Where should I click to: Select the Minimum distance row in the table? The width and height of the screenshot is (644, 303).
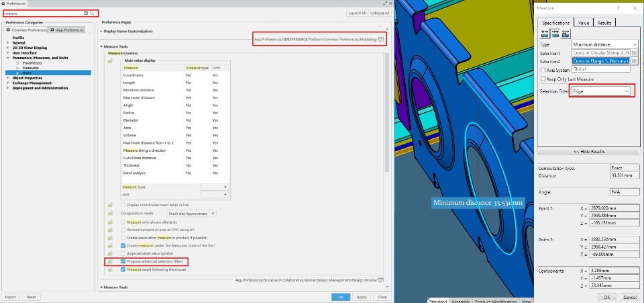tap(176, 90)
